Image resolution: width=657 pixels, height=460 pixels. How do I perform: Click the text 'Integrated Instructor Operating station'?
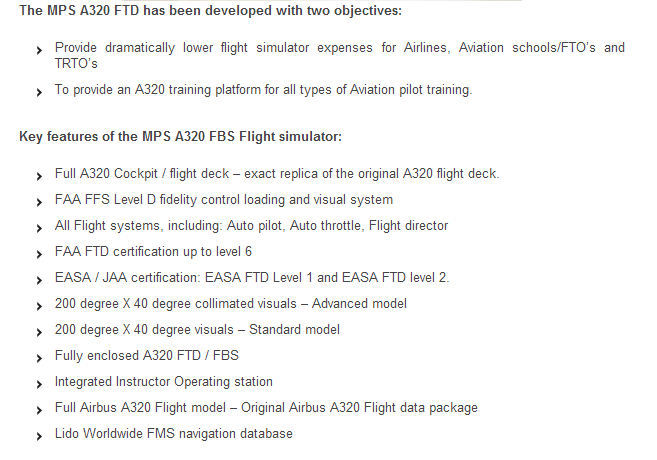(164, 382)
